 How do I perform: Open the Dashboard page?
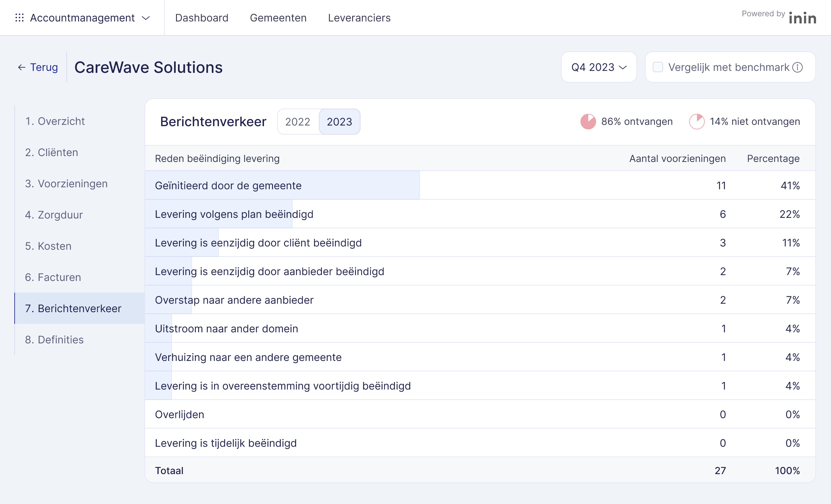click(x=202, y=18)
